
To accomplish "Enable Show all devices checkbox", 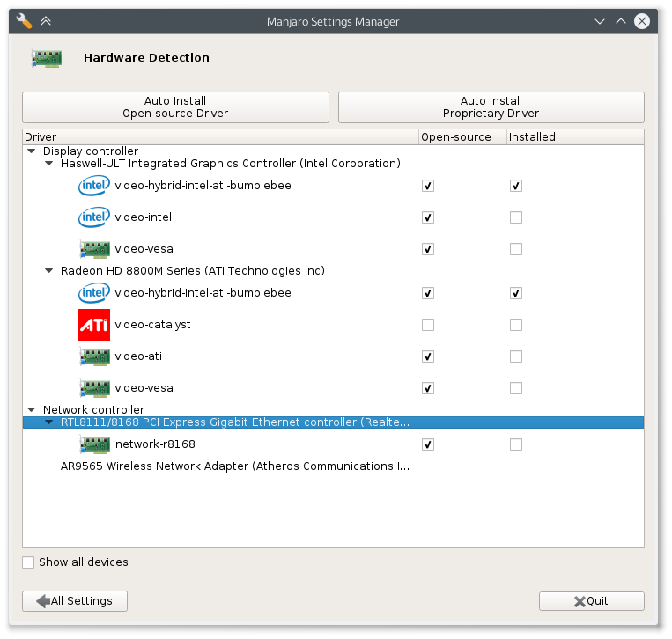I will pyautogui.click(x=28, y=562).
